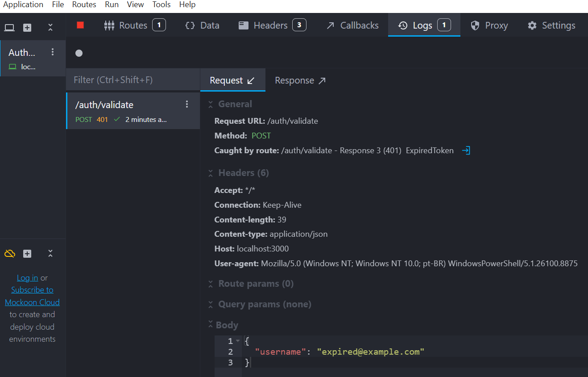
Task: Click the Connection Keep-Alive header
Action: point(258,205)
